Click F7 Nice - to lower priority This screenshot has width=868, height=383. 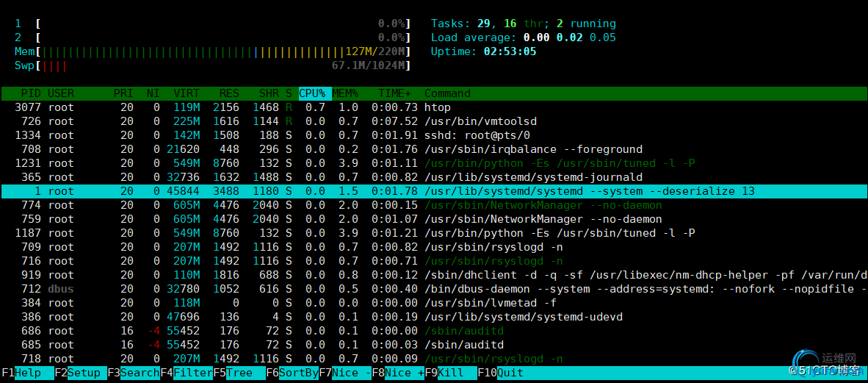345,373
